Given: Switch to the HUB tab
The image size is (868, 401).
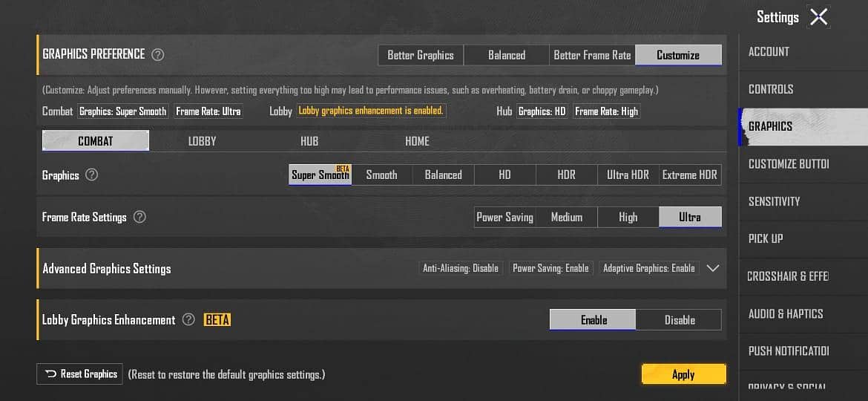Looking at the screenshot, I should click(x=309, y=141).
